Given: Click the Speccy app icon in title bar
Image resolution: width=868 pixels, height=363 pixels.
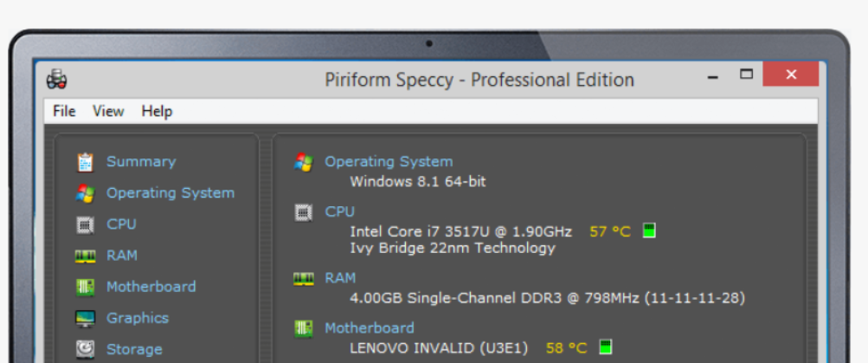Looking at the screenshot, I should pyautogui.click(x=56, y=79).
